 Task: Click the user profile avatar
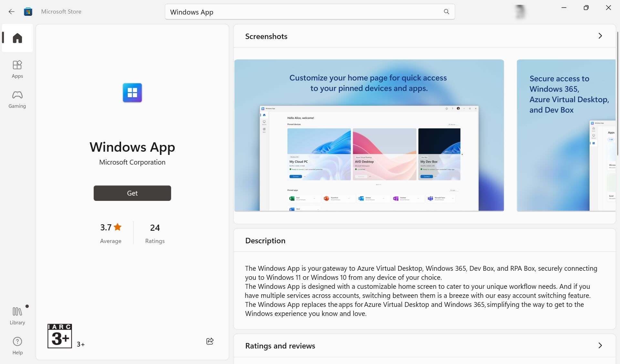pyautogui.click(x=520, y=12)
